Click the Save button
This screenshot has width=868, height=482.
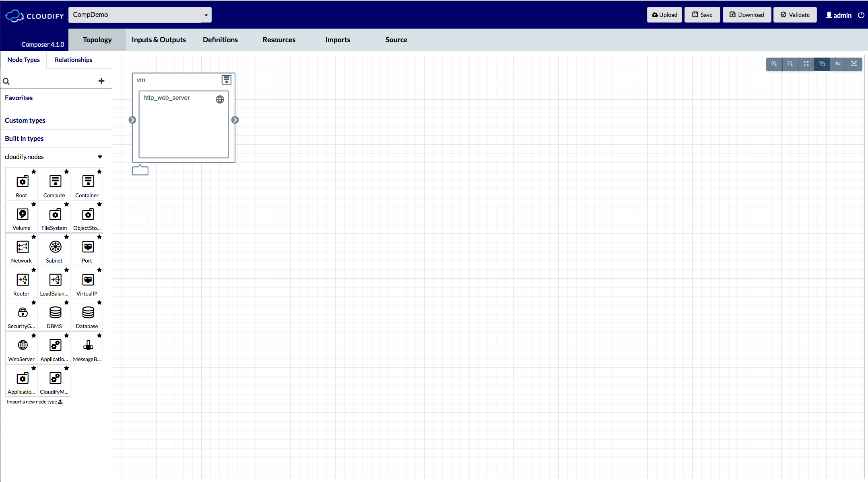pos(702,15)
